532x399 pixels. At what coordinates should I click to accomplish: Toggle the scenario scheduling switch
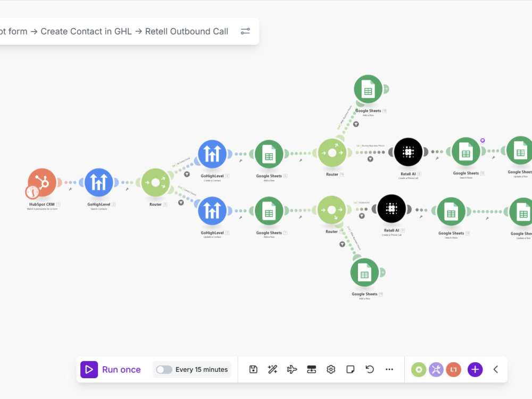pyautogui.click(x=164, y=370)
